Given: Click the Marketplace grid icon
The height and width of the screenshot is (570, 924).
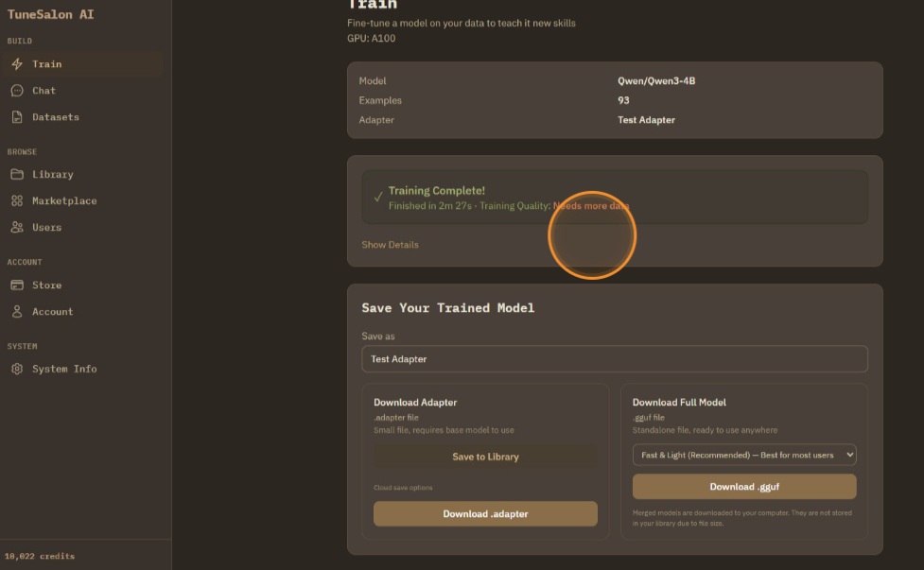Looking at the screenshot, I should point(17,201).
